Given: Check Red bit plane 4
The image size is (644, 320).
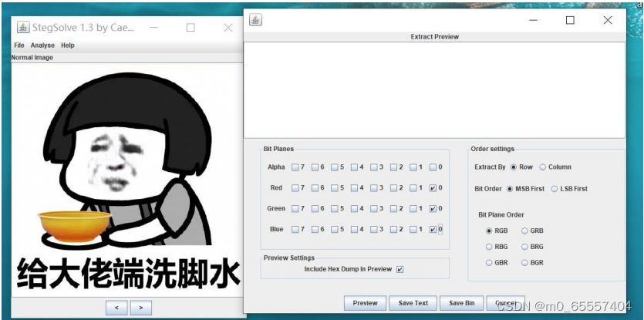Looking at the screenshot, I should 354,187.
